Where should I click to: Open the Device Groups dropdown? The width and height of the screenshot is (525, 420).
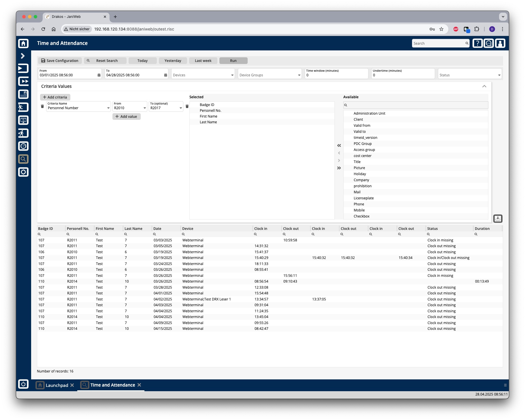point(270,74)
